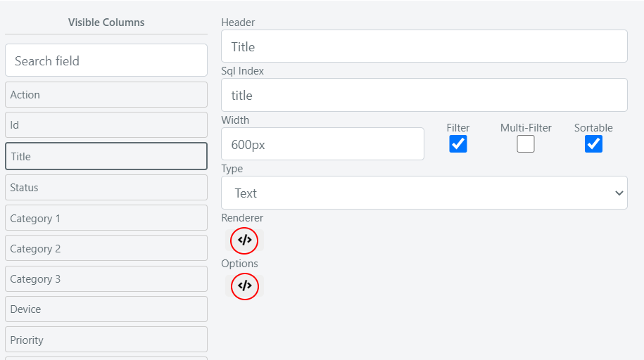Select the Priority column item
644x360 pixels.
[x=106, y=340]
